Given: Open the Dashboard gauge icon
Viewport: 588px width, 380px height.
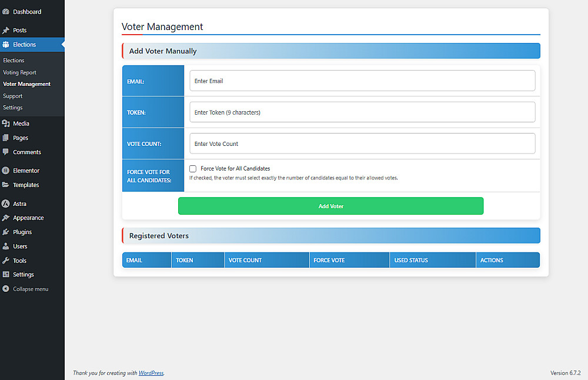Looking at the screenshot, I should click(6, 12).
